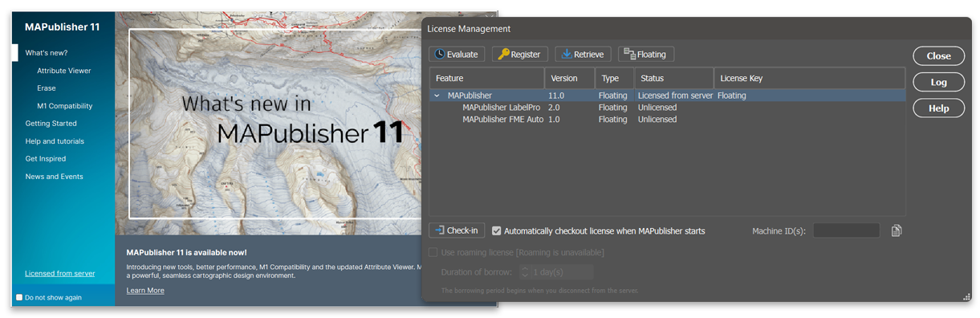Screen dimensions: 980x318
Task: Follow the Learn More link
Action: coord(145,291)
